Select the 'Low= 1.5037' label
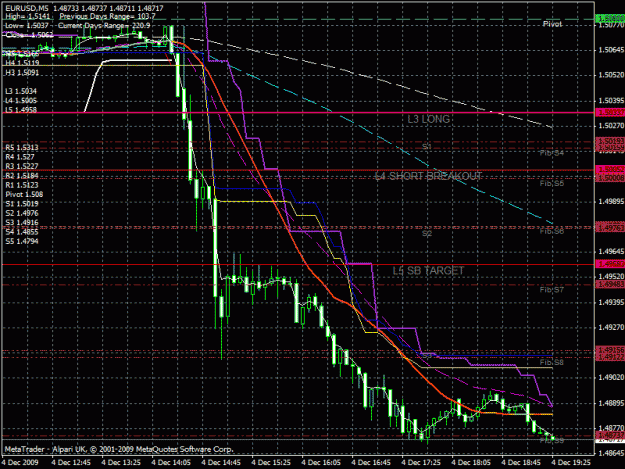This screenshot has height=469, width=625. tap(26, 26)
